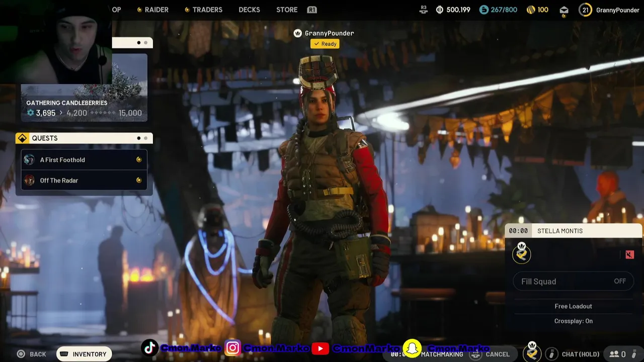Viewport: 644px width, 362px height.
Task: Click the YouTube logo in bottom overlay
Action: 320,348
